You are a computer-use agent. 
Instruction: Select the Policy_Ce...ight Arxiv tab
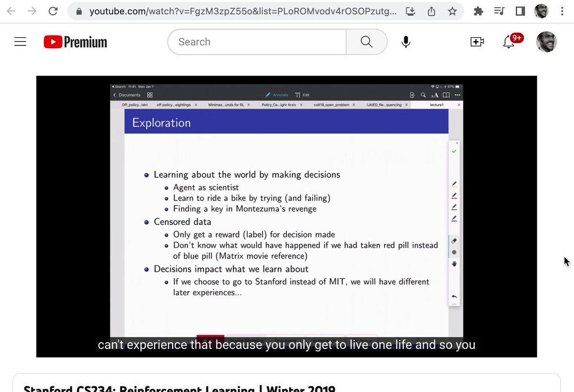tap(279, 105)
